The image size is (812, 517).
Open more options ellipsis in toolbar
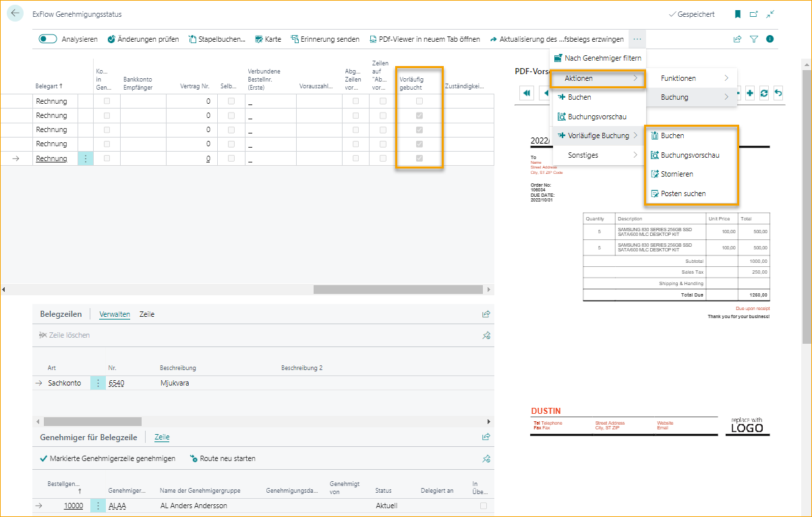point(637,39)
